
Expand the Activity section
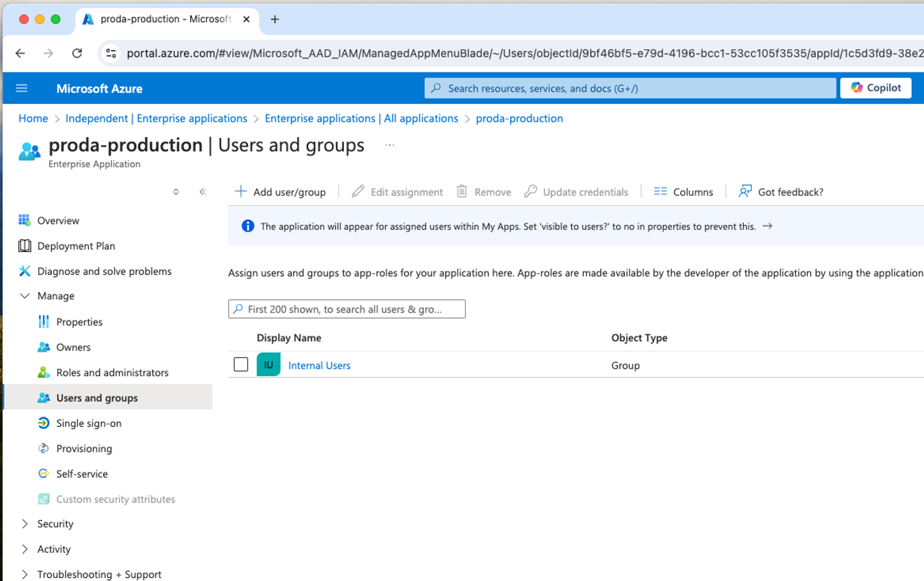tap(25, 549)
